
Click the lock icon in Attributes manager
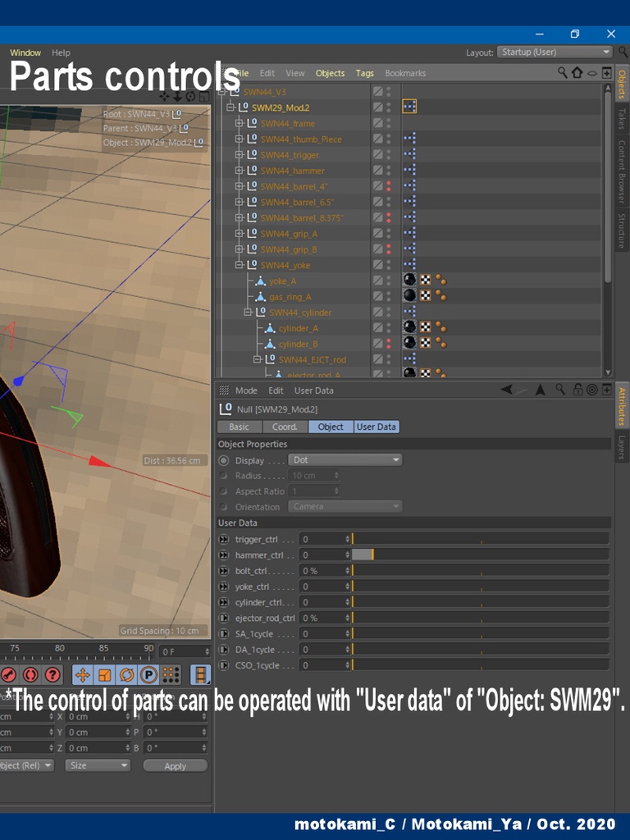click(x=577, y=390)
